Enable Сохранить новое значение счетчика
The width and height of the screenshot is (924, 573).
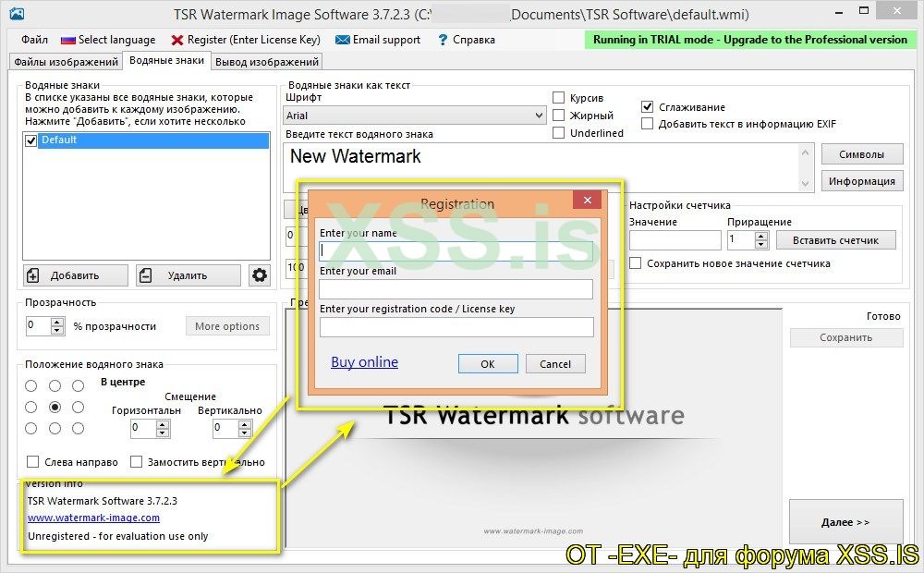tap(636, 262)
